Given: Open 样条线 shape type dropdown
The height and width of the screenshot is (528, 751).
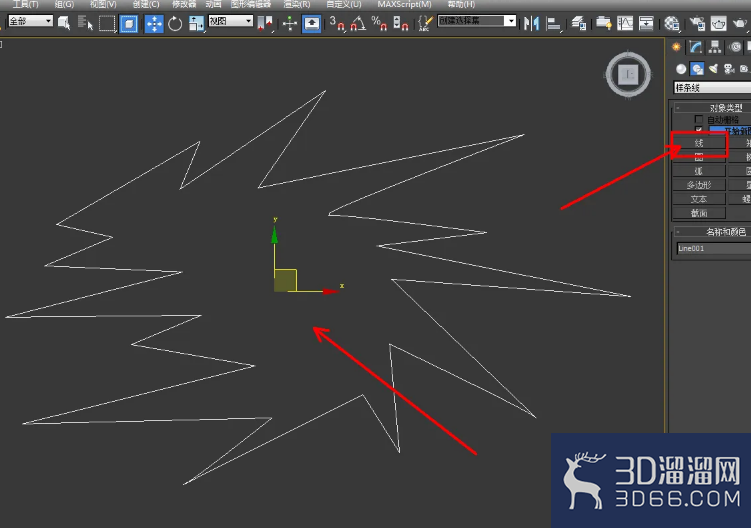Looking at the screenshot, I should (712, 88).
